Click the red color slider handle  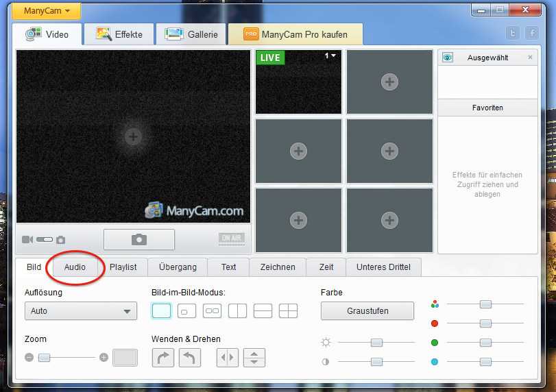485,323
